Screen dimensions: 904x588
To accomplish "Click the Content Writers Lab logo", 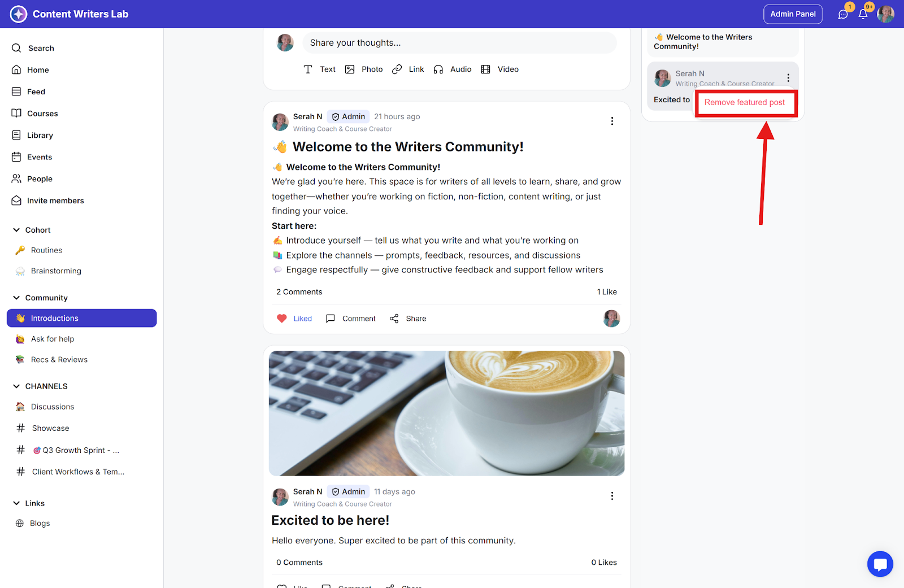I will 19,14.
